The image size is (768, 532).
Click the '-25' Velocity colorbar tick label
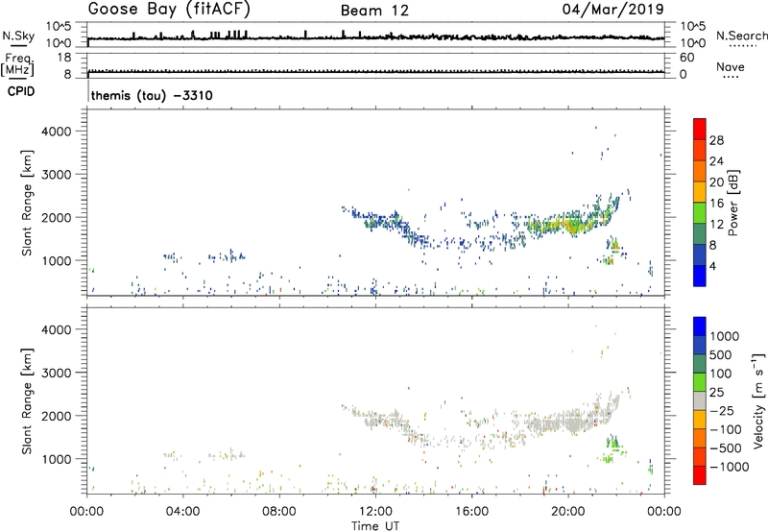722,411
